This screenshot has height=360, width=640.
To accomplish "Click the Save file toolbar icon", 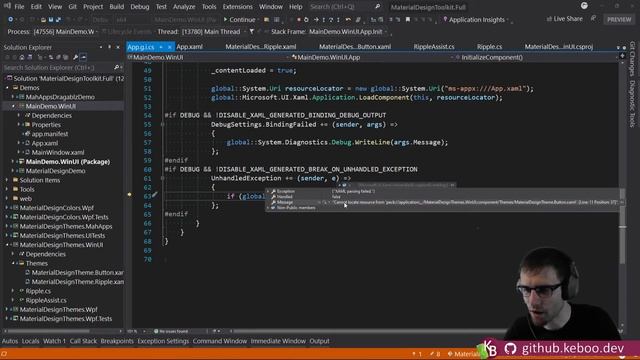I will (51, 20).
